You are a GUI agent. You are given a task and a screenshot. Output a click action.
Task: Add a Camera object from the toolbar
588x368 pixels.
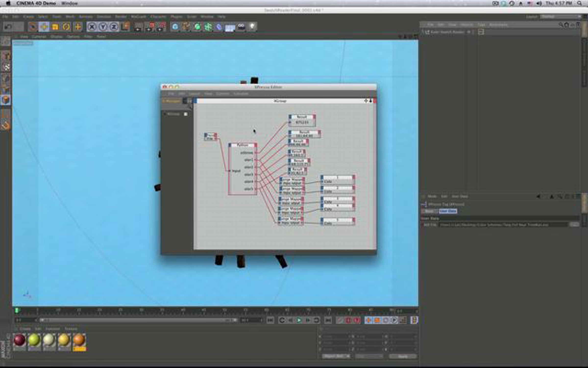coord(241,27)
